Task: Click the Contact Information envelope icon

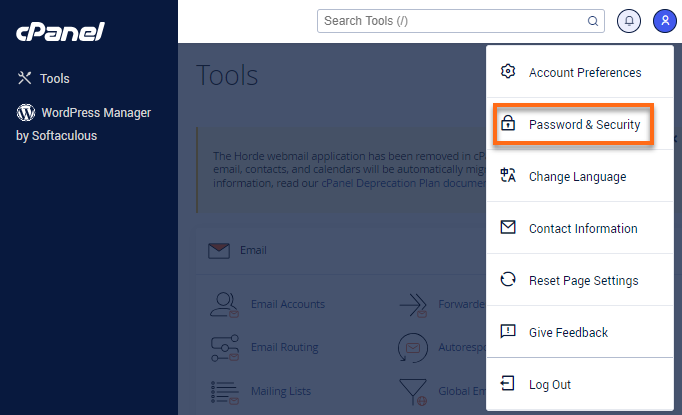Action: (508, 229)
